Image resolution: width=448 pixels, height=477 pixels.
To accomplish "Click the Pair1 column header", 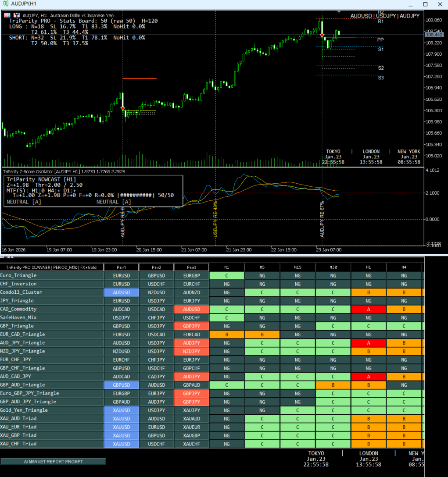I will (x=121, y=267).
